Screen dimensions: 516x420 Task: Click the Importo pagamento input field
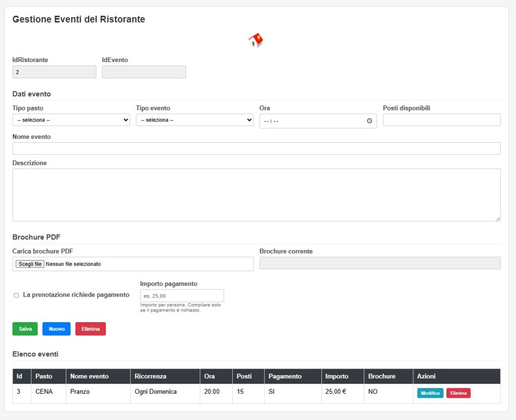(182, 296)
